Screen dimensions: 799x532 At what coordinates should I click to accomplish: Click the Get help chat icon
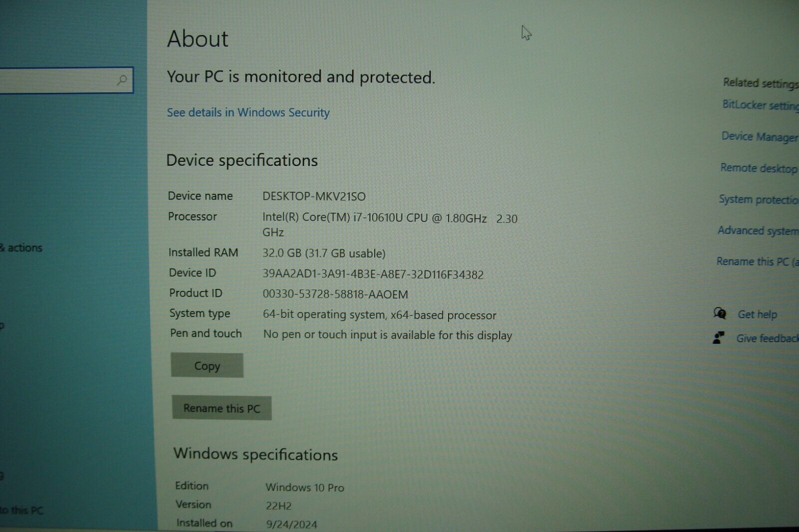(x=720, y=313)
